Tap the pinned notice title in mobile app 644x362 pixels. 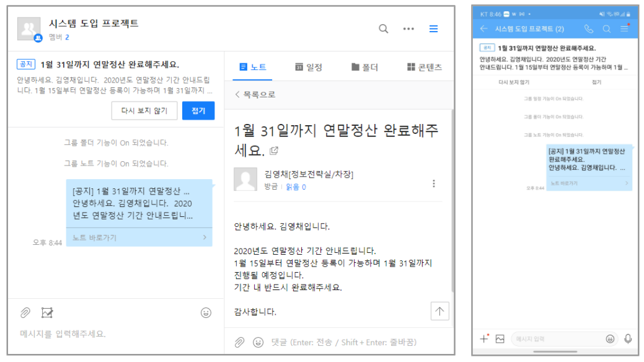click(x=547, y=48)
